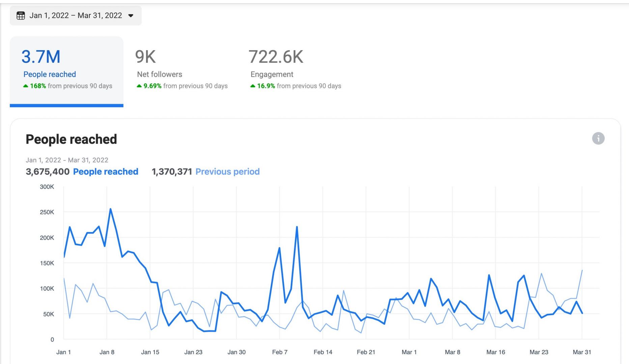Click the 300K y-axis label
Screen dimensions: 629x364
[x=47, y=187]
